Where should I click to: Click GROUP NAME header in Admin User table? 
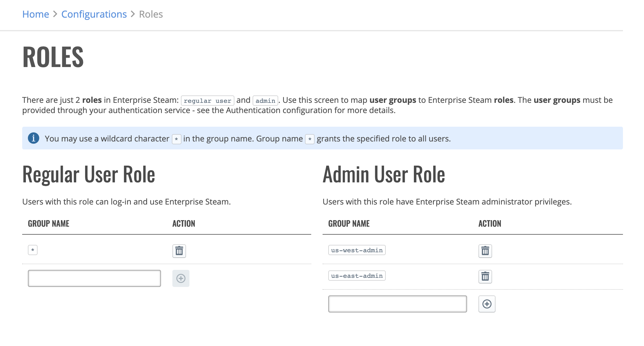[349, 224]
